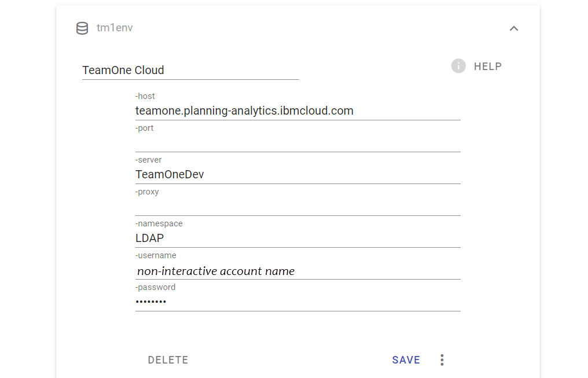Click the DELETE button
The height and width of the screenshot is (378, 588).
pos(168,360)
